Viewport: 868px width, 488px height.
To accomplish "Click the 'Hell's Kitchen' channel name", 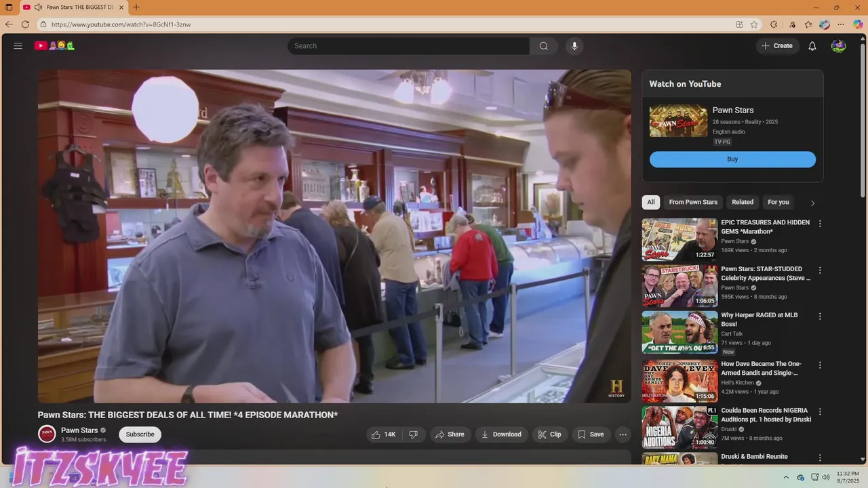I will click(737, 382).
